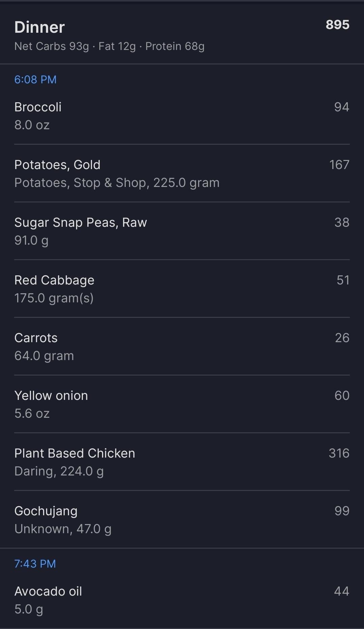Click the Stop & Shop 225.0 gram serving text

(x=117, y=183)
